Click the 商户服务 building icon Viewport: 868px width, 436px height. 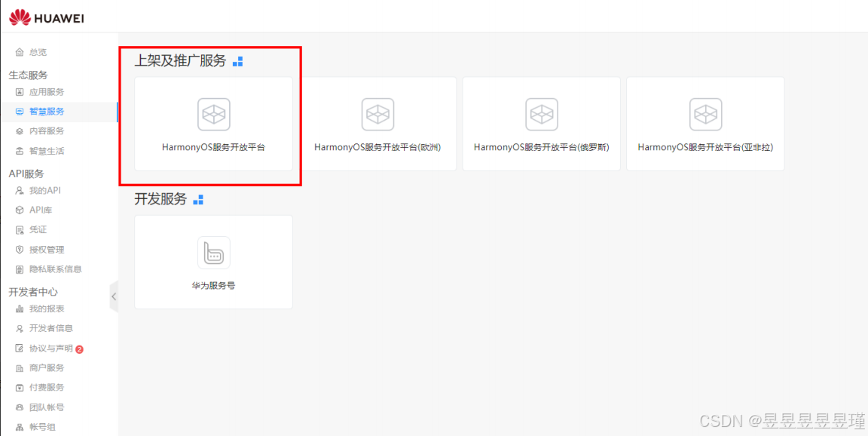click(20, 368)
